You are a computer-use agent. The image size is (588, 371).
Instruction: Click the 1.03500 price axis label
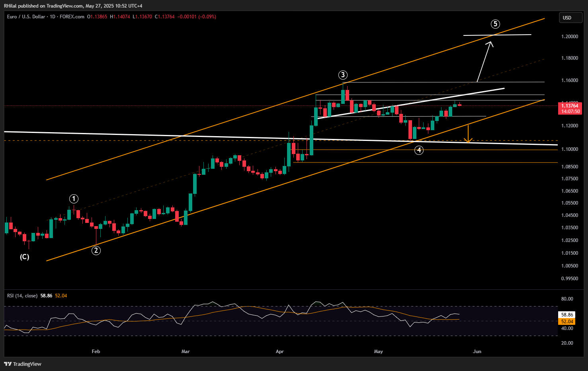[x=570, y=228]
